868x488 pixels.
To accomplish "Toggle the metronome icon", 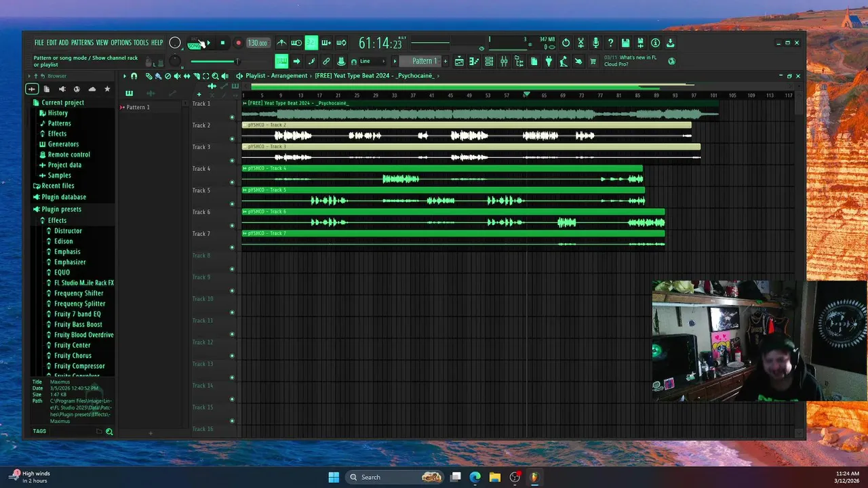I will pyautogui.click(x=281, y=43).
